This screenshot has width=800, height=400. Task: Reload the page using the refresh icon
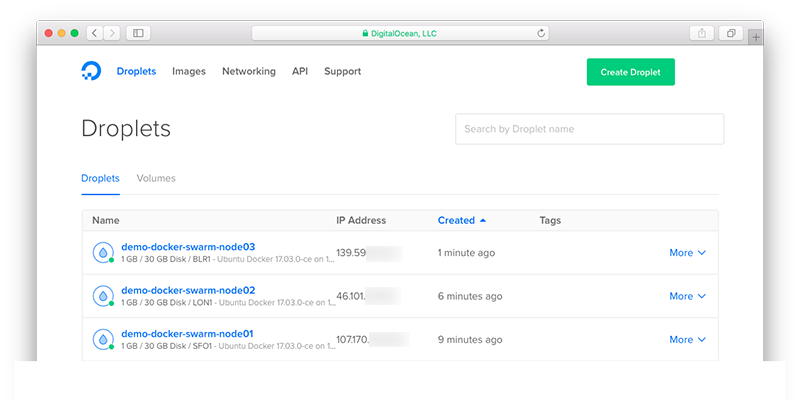coord(541,34)
